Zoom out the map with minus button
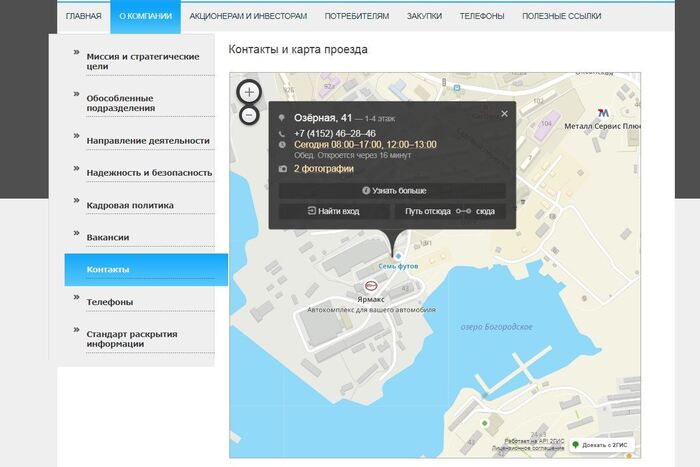This screenshot has height=467, width=700. tap(249, 115)
